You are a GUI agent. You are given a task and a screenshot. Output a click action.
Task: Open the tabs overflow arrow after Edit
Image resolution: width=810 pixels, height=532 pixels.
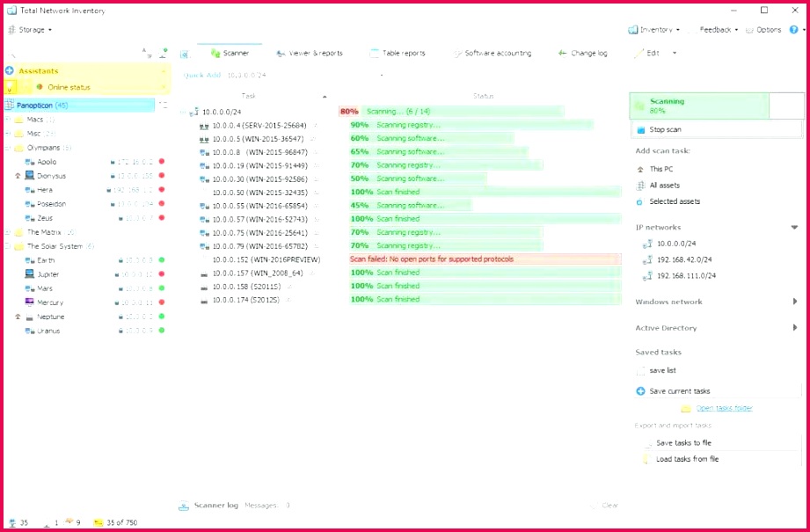click(x=675, y=53)
